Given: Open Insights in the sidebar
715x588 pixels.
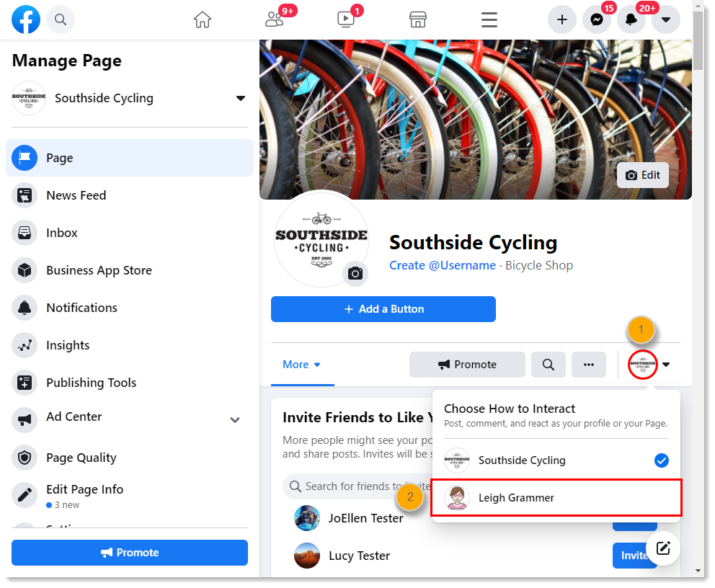Looking at the screenshot, I should tap(130, 345).
